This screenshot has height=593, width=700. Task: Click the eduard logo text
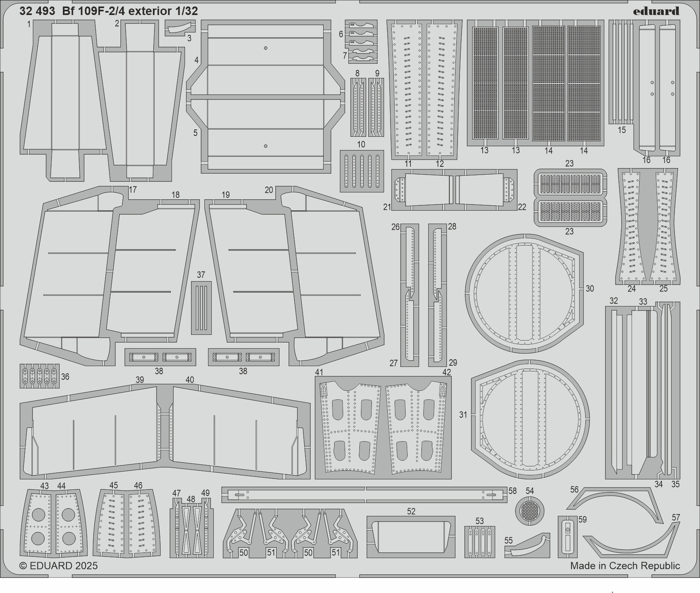pos(656,11)
